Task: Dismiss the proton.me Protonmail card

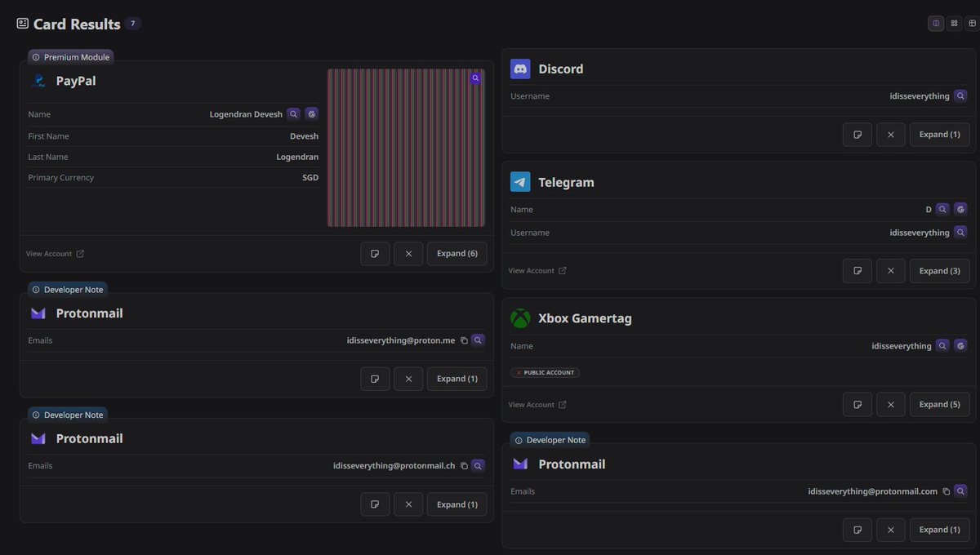Action: (408, 379)
